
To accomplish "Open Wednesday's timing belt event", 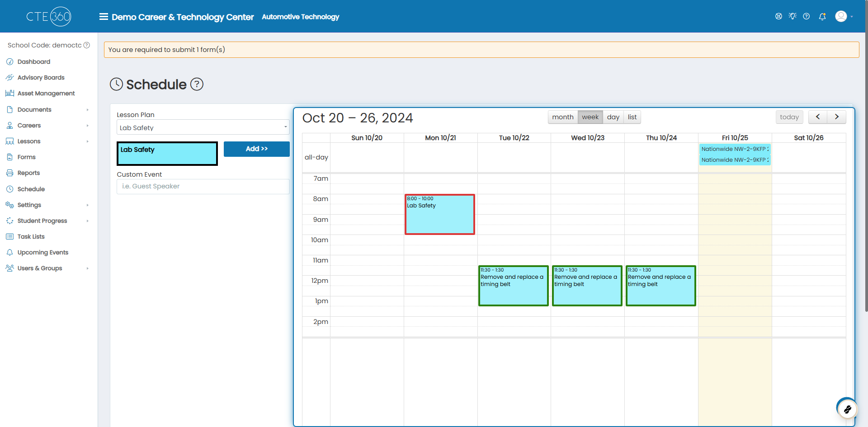I will (587, 286).
